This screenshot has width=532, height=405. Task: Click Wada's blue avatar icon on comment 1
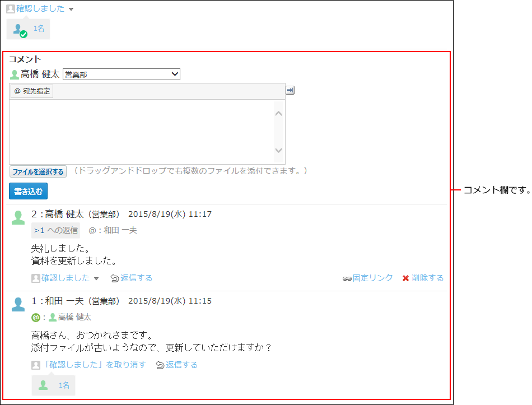click(x=18, y=305)
